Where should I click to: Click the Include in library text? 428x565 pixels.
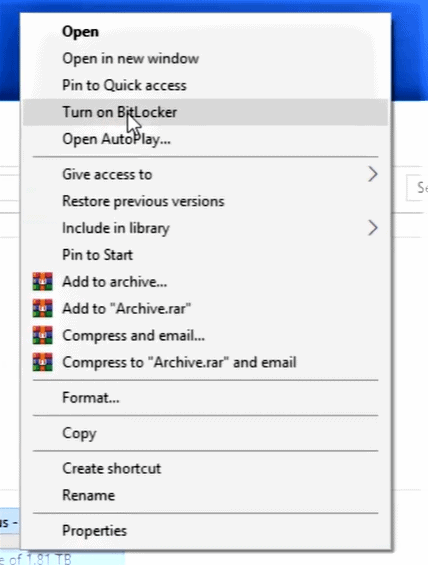click(116, 228)
